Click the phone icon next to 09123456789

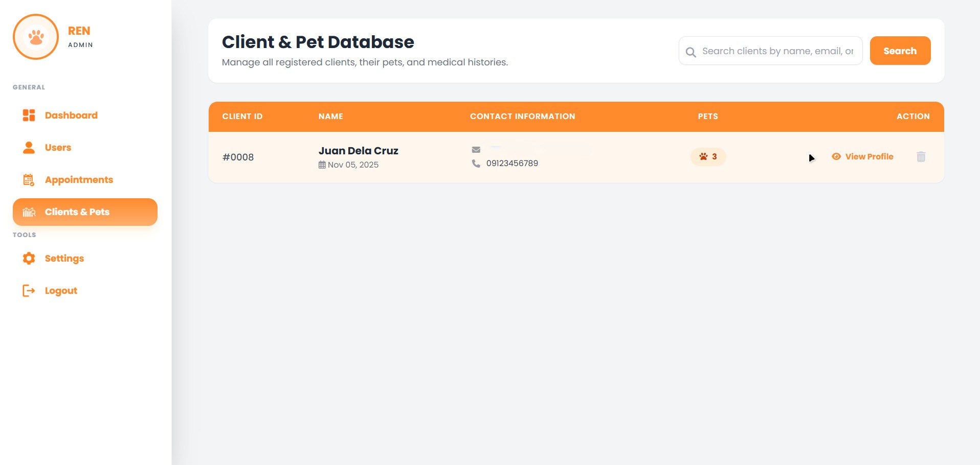tap(476, 163)
